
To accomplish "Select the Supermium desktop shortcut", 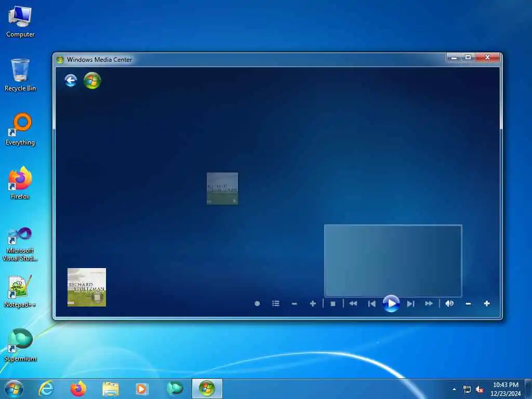I will click(x=20, y=345).
